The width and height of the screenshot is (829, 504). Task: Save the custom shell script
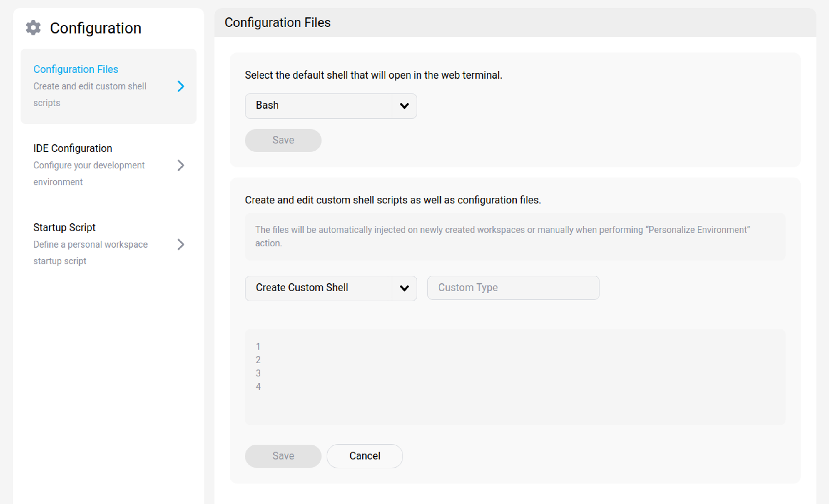coord(283,456)
